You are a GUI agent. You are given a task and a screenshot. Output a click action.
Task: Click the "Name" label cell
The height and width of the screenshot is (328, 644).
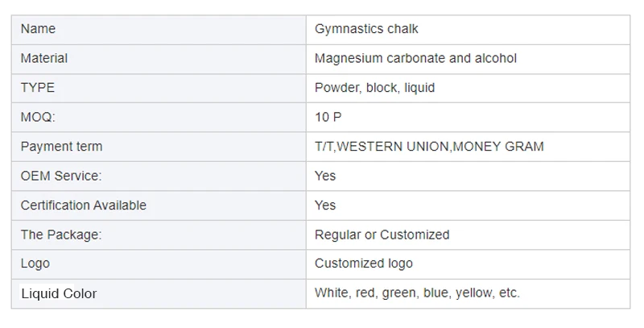pos(38,29)
